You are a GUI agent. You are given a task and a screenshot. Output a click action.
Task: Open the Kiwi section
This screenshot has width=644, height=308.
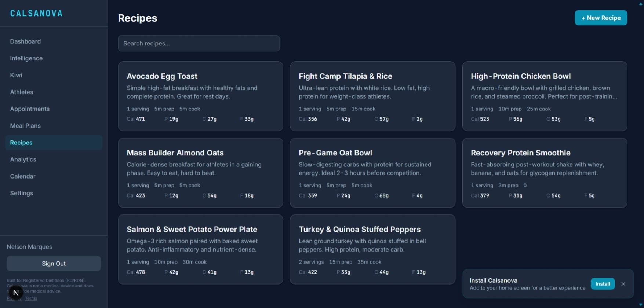click(x=16, y=75)
